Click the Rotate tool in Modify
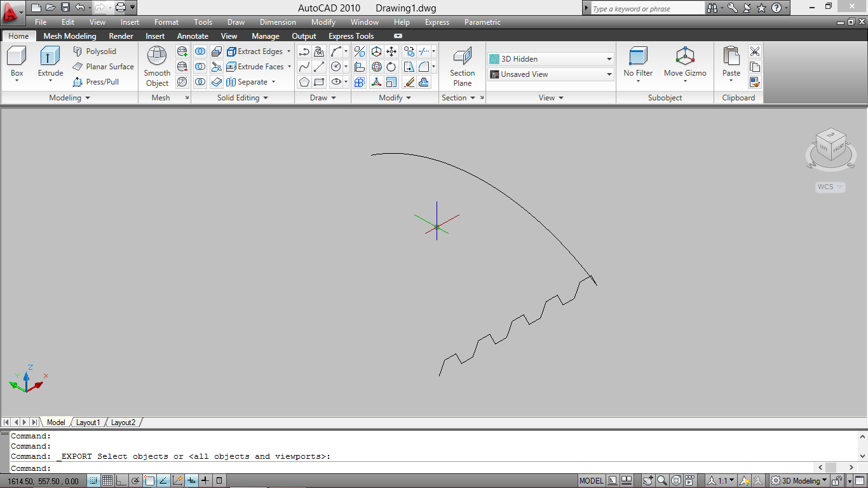This screenshot has height=488, width=868. pos(392,67)
